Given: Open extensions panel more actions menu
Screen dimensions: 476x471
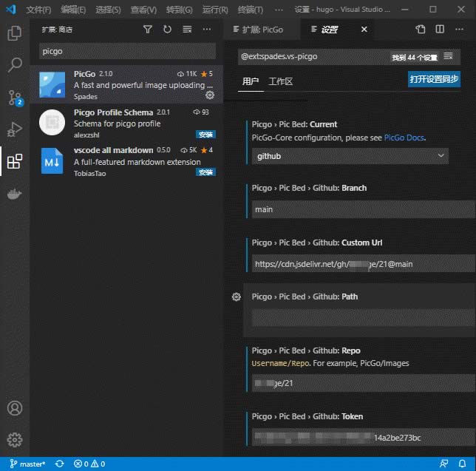Looking at the screenshot, I should [207, 30].
